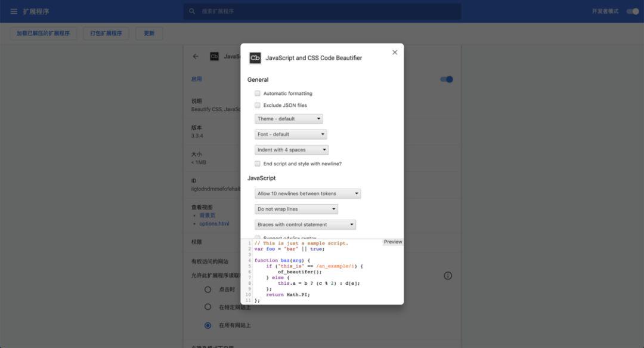Screen dimensions: 644x348
Task: Click the version number 3.3.4
Action: 197,135
